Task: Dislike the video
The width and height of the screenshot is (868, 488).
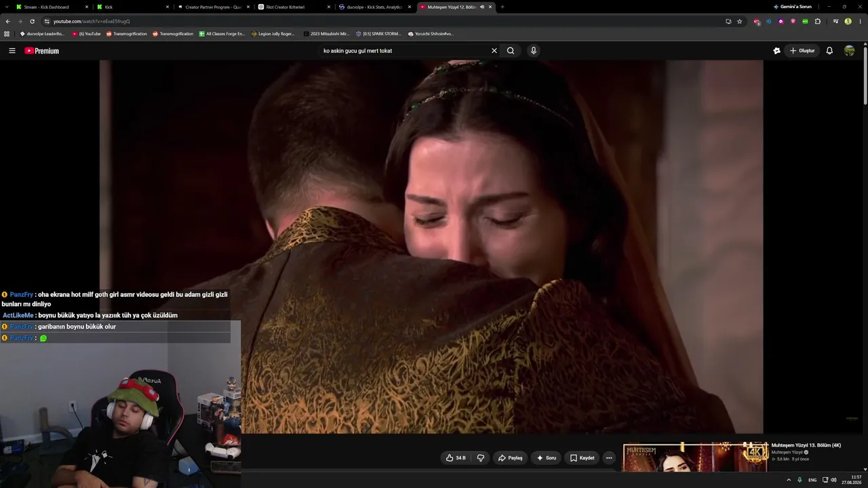Action: [x=481, y=458]
